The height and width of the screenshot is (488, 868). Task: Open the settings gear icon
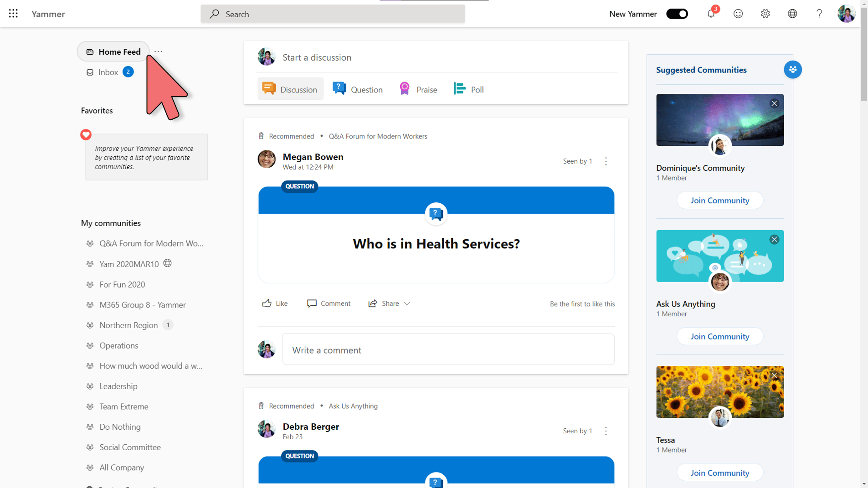[765, 14]
